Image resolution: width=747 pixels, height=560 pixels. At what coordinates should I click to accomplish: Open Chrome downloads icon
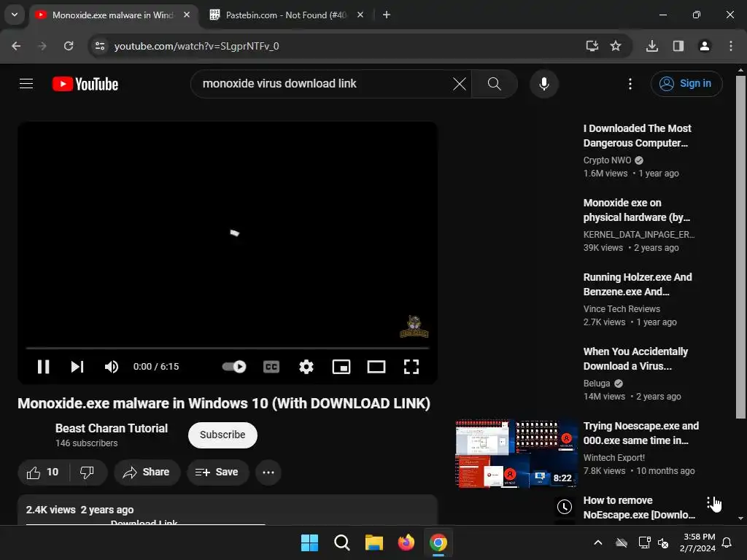652,46
